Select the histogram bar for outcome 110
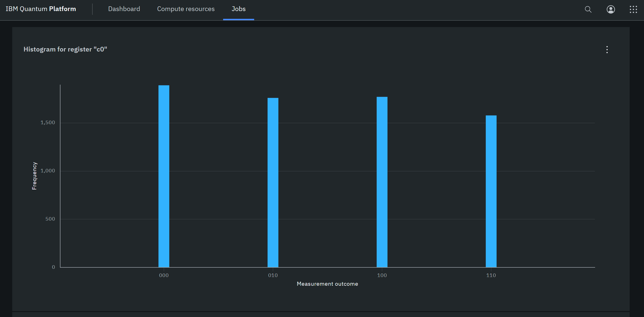The height and width of the screenshot is (317, 644). 491,191
